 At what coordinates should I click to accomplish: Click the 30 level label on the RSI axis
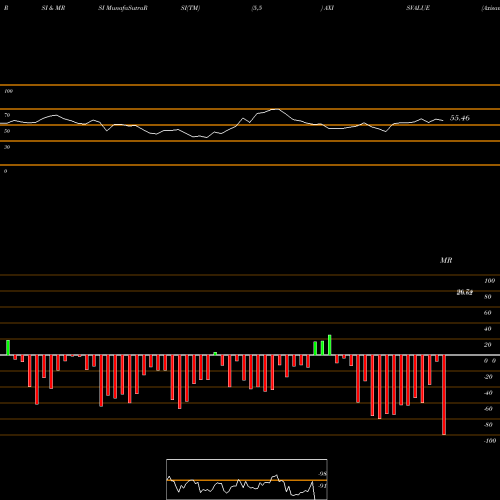(7, 147)
